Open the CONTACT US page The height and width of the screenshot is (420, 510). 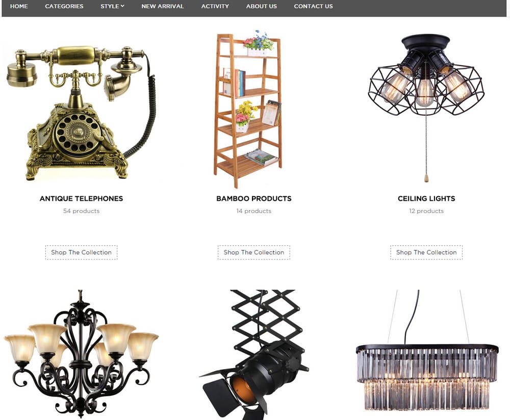pyautogui.click(x=313, y=6)
